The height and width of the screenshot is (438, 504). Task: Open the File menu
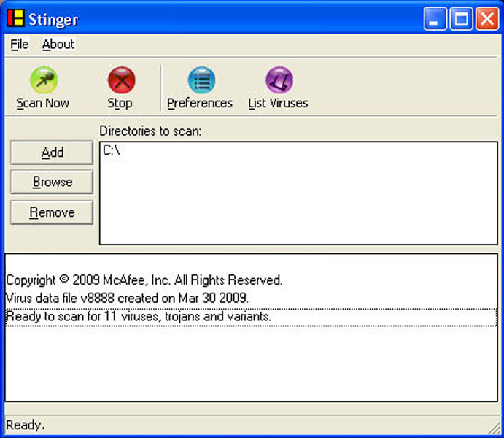click(x=19, y=45)
